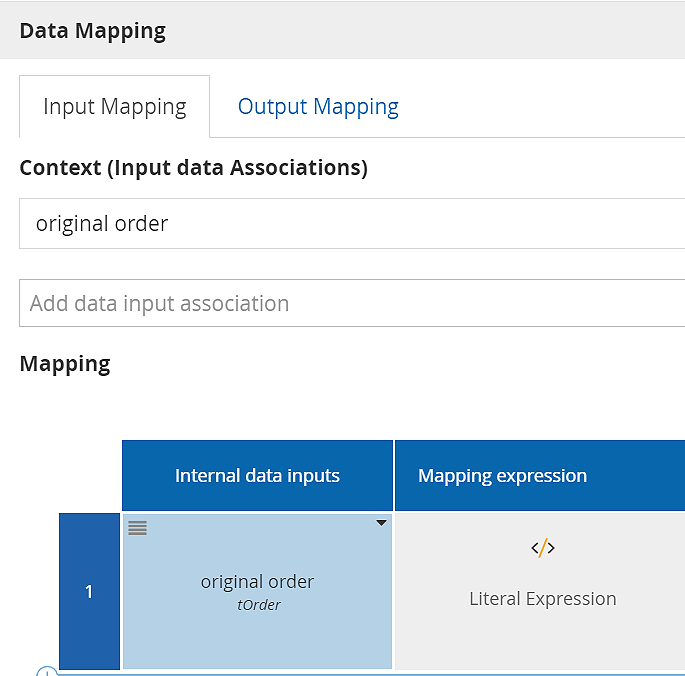This screenshot has height=676, width=685.
Task: Click the Internal data inputs column header
Action: pos(257,476)
